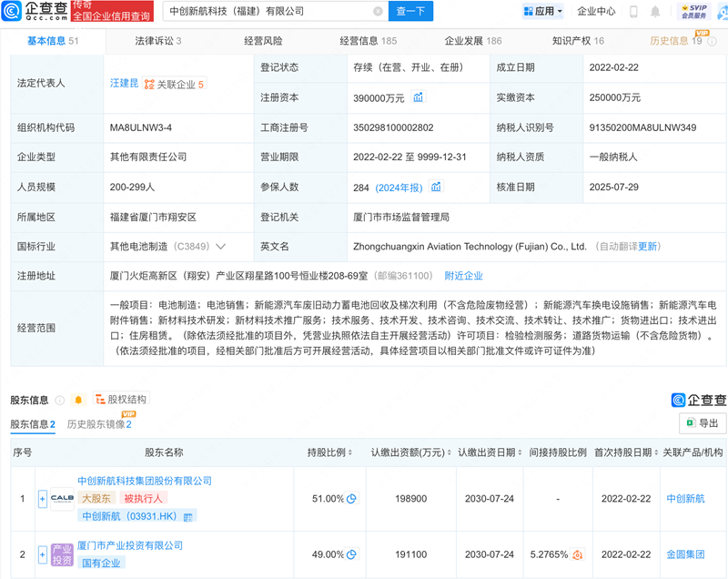Click the Qichacha logo top left

click(27, 12)
